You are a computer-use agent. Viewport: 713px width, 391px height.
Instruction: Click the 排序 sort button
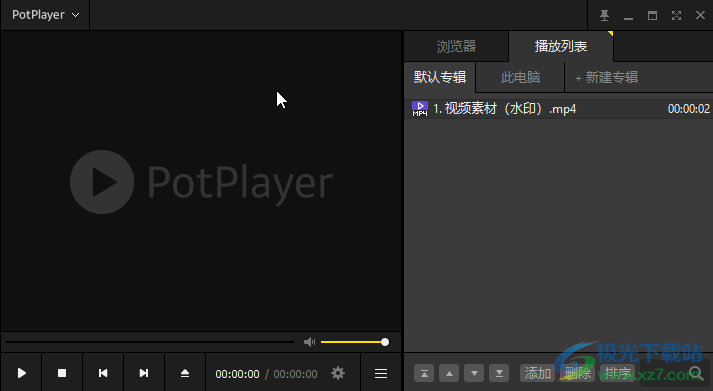(618, 374)
